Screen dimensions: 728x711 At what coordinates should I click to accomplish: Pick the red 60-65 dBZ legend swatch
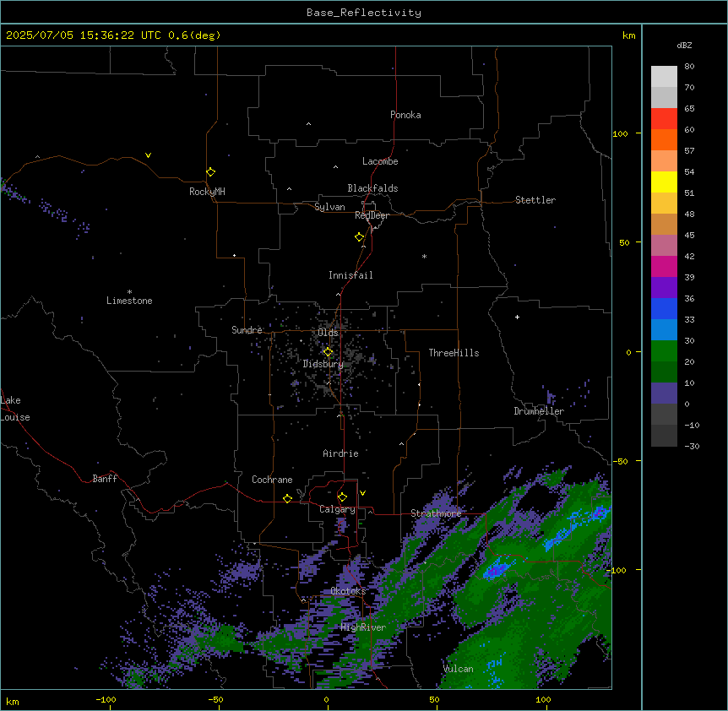point(664,119)
